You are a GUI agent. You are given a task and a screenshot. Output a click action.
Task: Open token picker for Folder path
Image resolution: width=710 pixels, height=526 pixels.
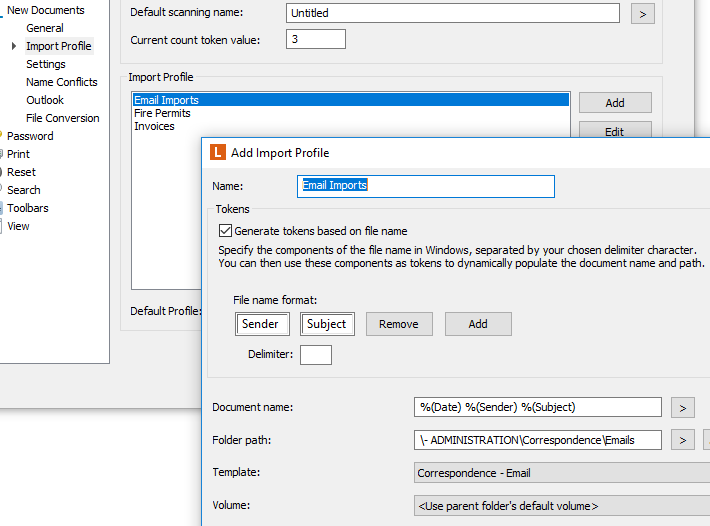[681, 440]
